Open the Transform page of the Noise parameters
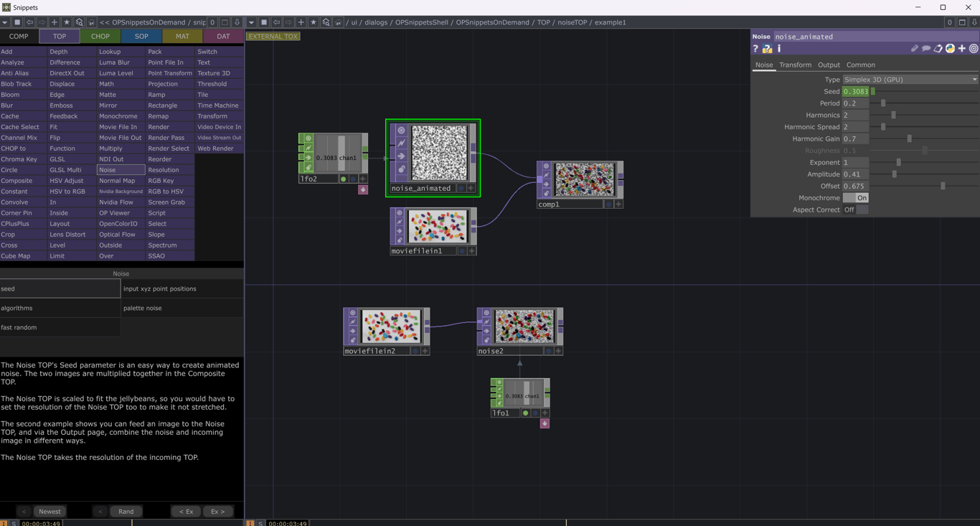The width and height of the screenshot is (980, 526). click(794, 65)
